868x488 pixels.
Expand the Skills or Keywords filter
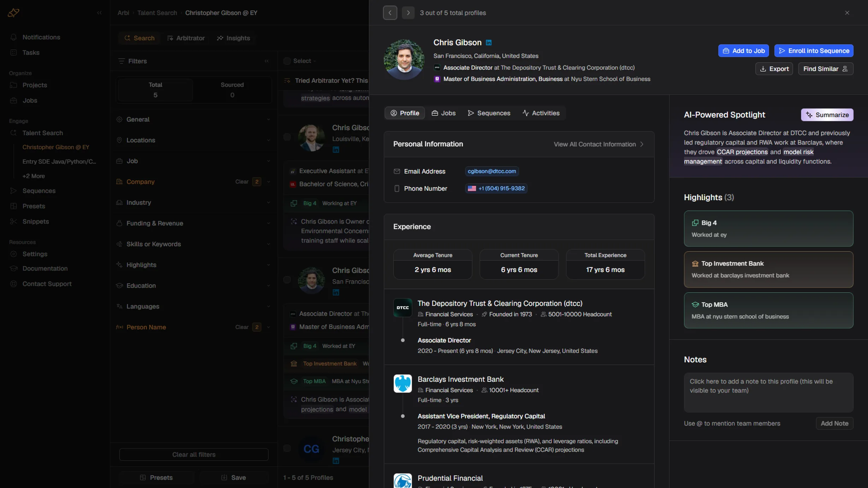click(194, 244)
